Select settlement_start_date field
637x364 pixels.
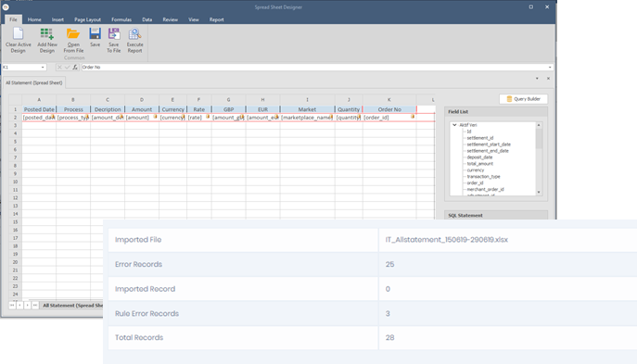click(489, 144)
